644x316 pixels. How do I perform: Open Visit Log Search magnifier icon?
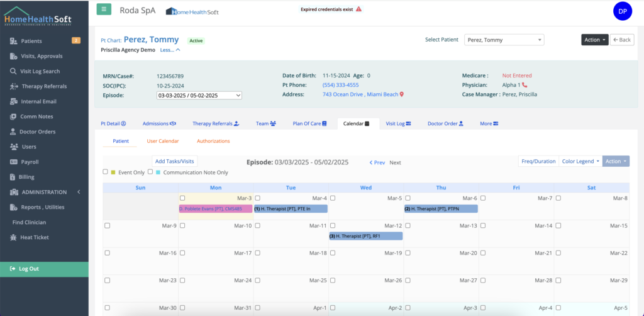[x=14, y=71]
